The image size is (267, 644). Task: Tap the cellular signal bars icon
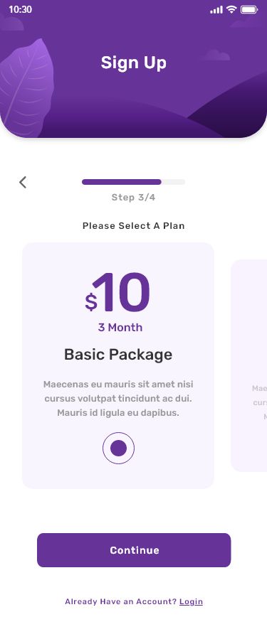click(216, 9)
